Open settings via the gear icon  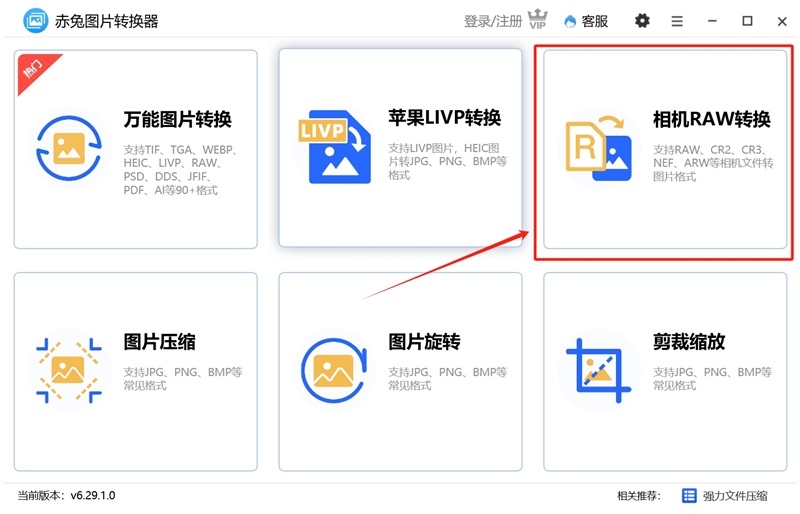point(642,21)
